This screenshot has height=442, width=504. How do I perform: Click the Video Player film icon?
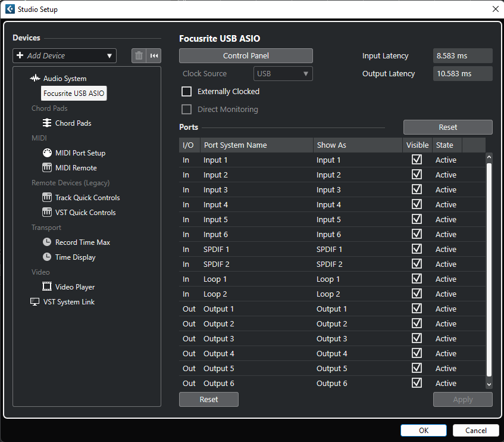click(47, 287)
